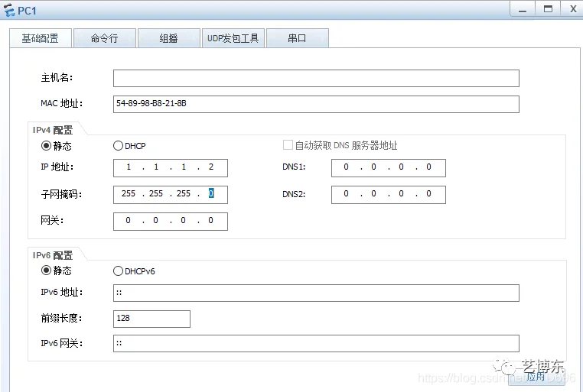Click the 主机名: label

tap(57, 78)
